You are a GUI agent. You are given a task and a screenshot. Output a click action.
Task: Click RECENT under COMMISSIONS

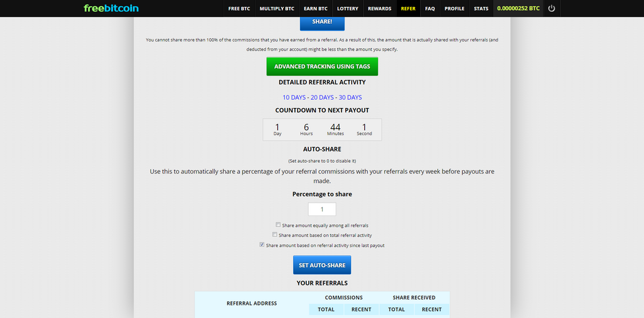click(362, 309)
